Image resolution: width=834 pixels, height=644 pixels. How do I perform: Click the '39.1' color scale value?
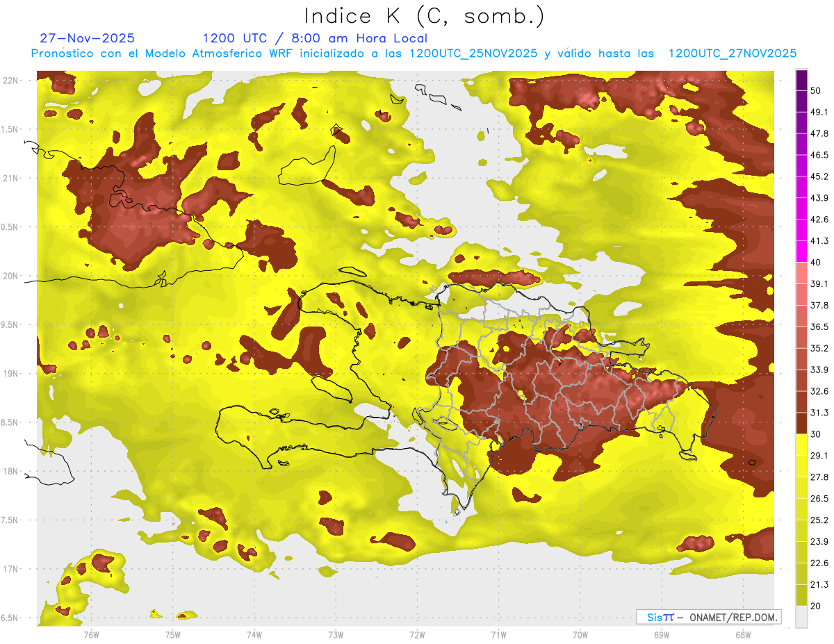pos(819,284)
